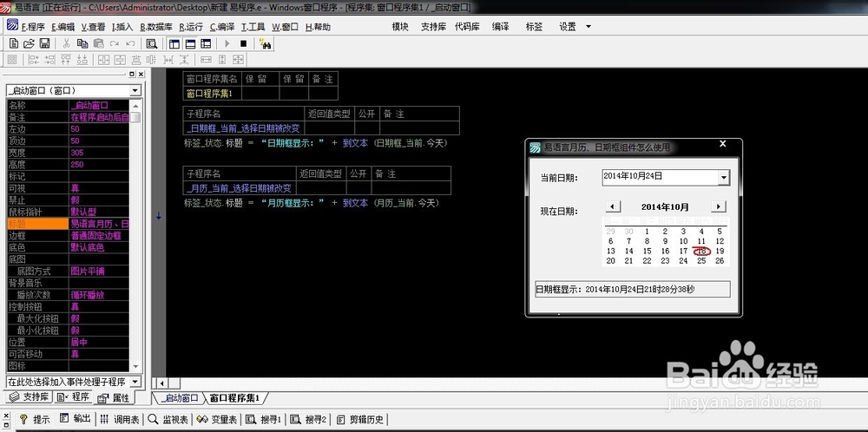Click the Save floppy-disk icon
868x432 pixels.
45,43
